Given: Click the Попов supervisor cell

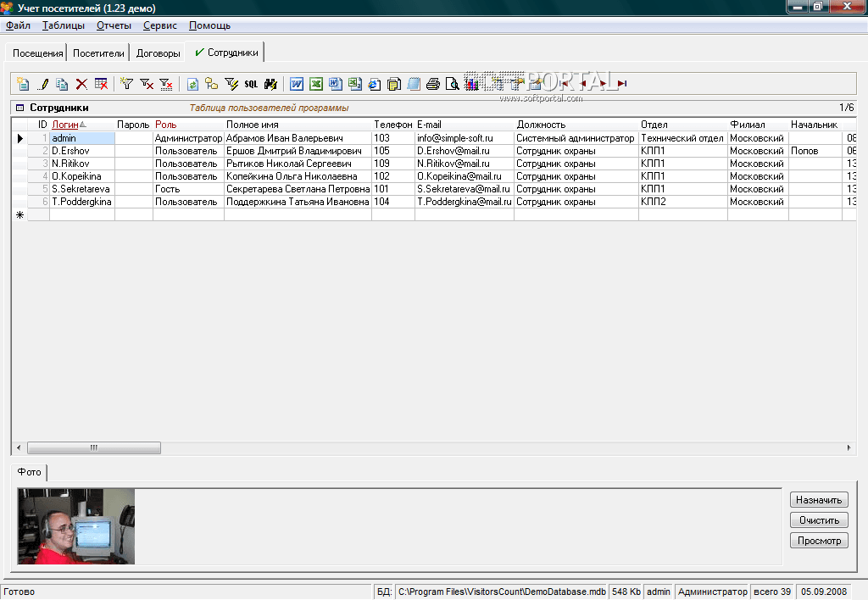Looking at the screenshot, I should [815, 151].
